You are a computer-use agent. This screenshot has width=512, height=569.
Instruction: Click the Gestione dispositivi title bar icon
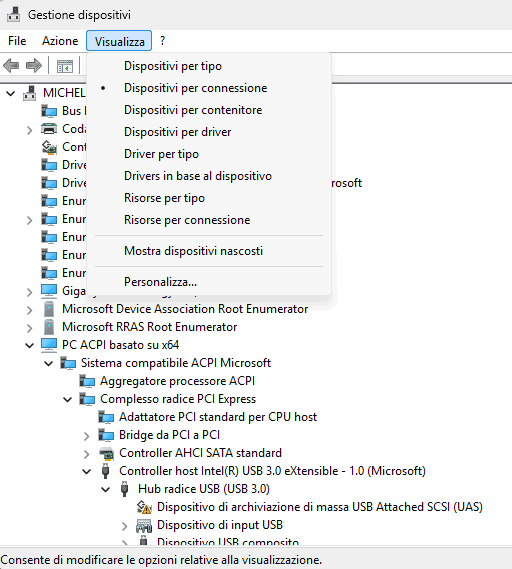coord(14,15)
